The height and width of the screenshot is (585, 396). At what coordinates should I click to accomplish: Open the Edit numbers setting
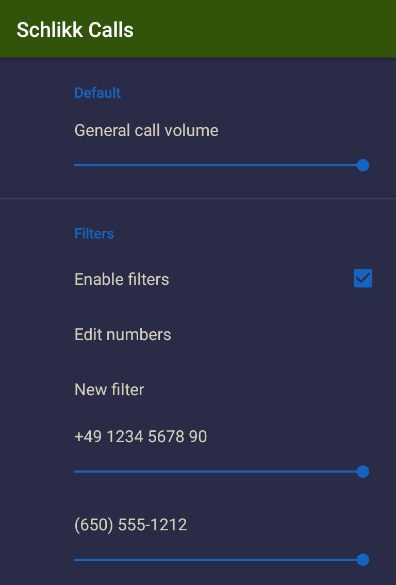198,334
